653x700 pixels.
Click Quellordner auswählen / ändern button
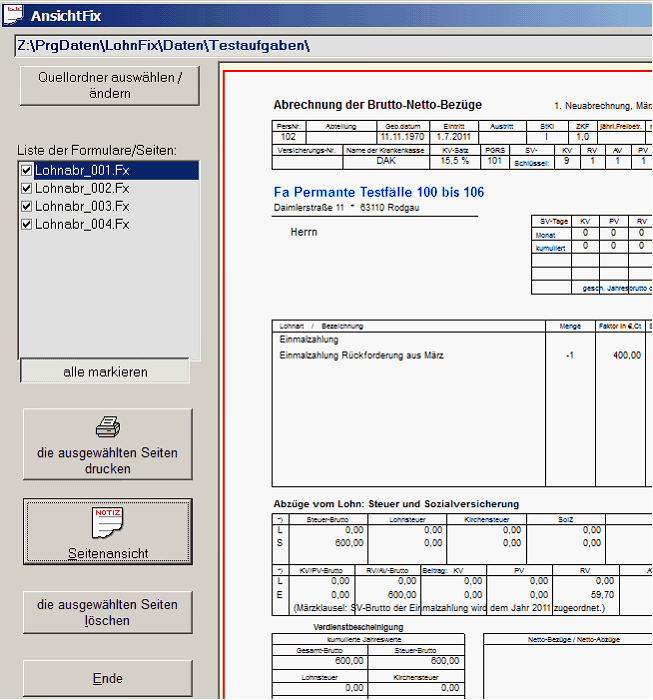point(110,86)
